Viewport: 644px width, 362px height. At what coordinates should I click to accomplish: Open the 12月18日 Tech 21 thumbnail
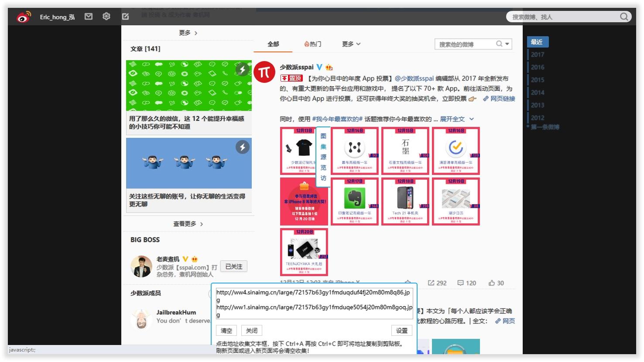(405, 201)
